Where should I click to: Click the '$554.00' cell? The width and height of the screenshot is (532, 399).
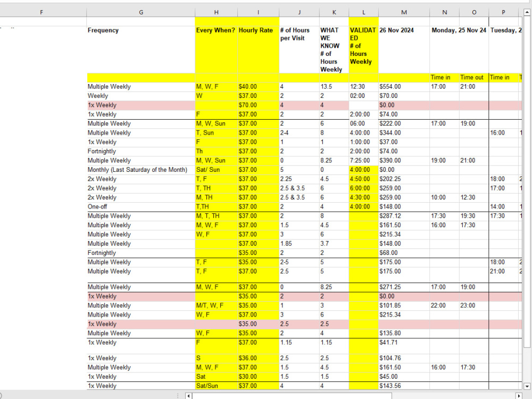coord(404,87)
